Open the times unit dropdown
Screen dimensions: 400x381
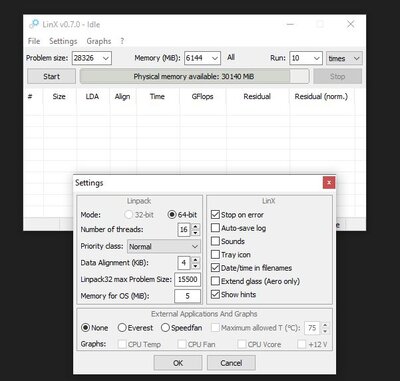[x=344, y=58]
